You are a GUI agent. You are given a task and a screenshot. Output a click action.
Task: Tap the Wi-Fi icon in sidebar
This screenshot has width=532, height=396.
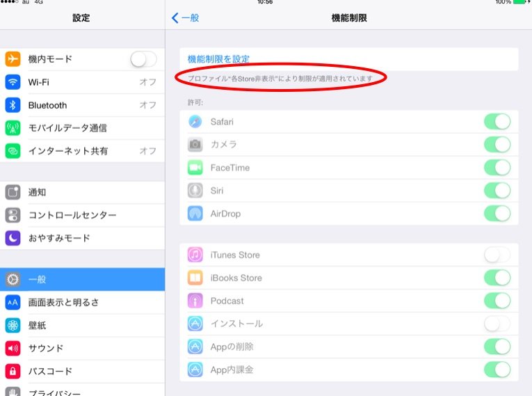tap(13, 82)
